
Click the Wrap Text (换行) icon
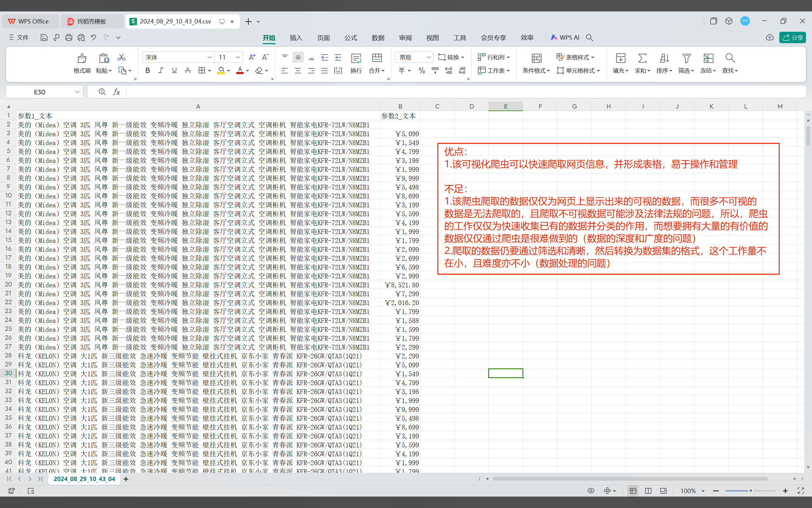(x=356, y=58)
